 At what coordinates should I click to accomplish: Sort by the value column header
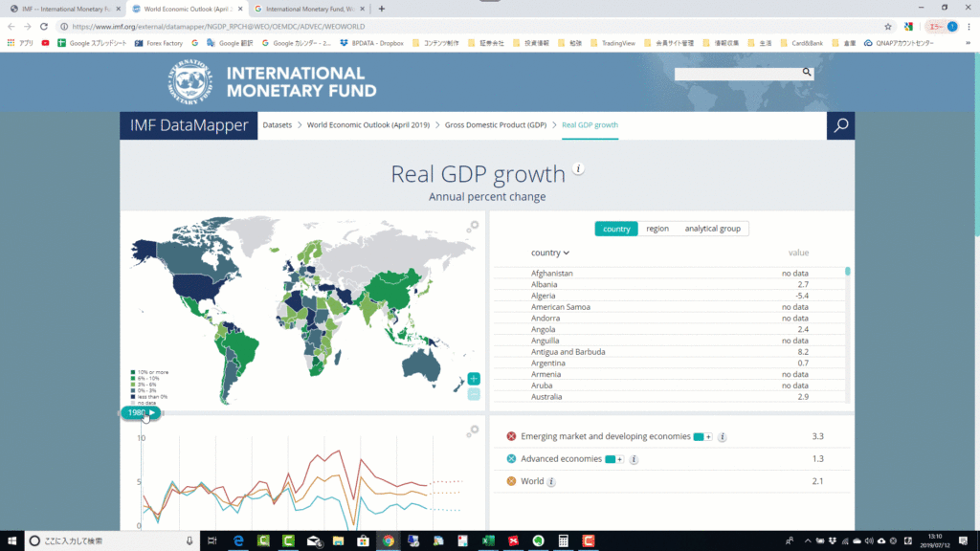798,253
